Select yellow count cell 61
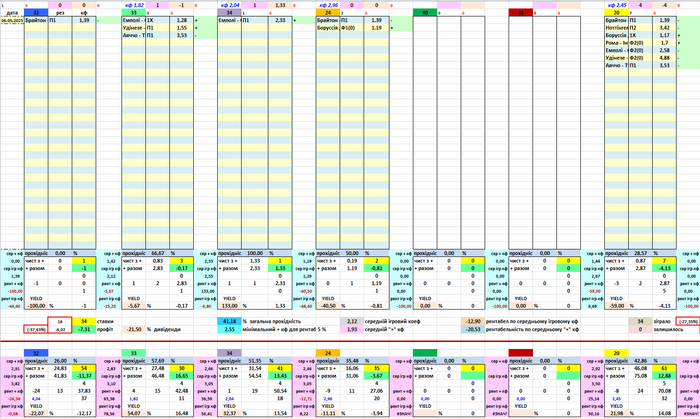The width and height of the screenshot is (700, 419). (x=664, y=369)
